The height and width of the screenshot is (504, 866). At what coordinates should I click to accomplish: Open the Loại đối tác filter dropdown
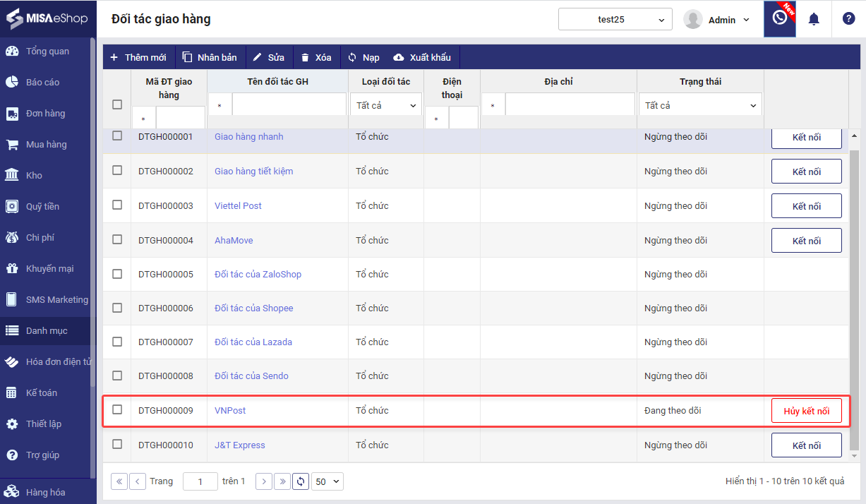click(x=385, y=105)
